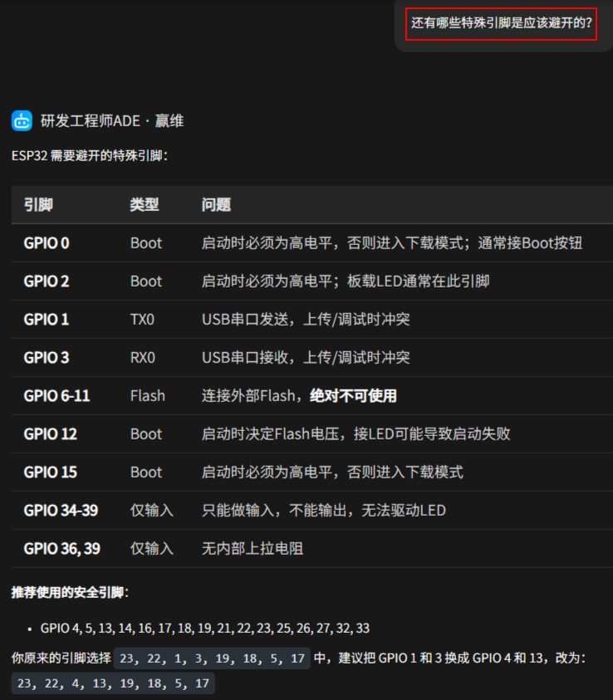Click the bold 绝对不可使用 warning text
This screenshot has width=613, height=700.
353,396
